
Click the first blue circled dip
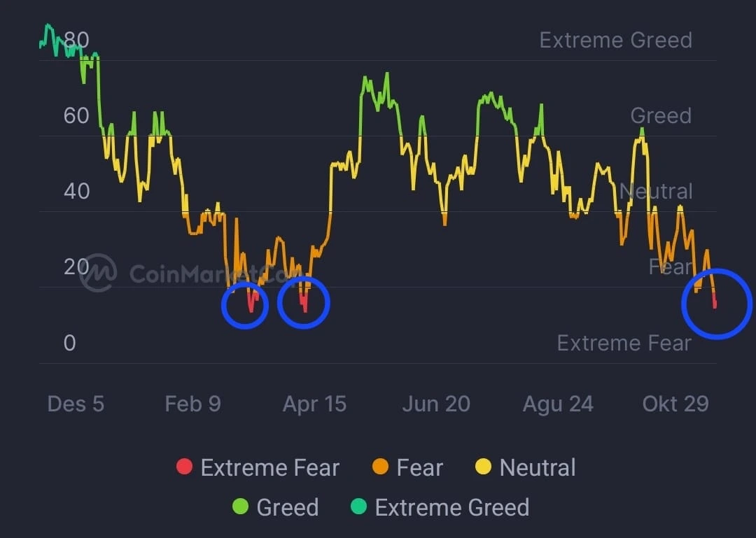pyautogui.click(x=245, y=306)
